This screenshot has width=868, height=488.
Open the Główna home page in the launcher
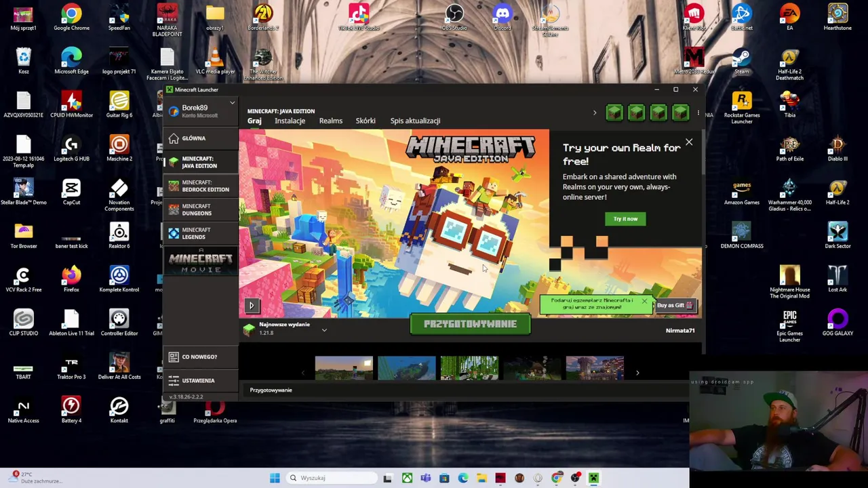click(x=199, y=138)
